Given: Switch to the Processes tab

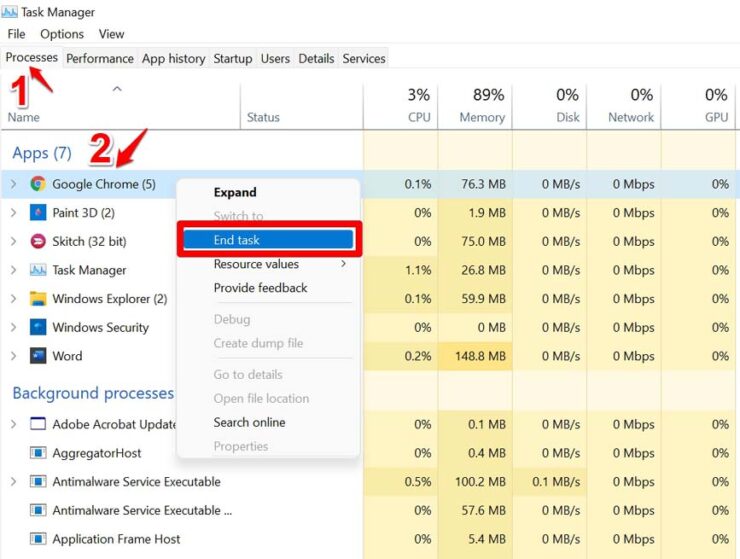Looking at the screenshot, I should (32, 58).
